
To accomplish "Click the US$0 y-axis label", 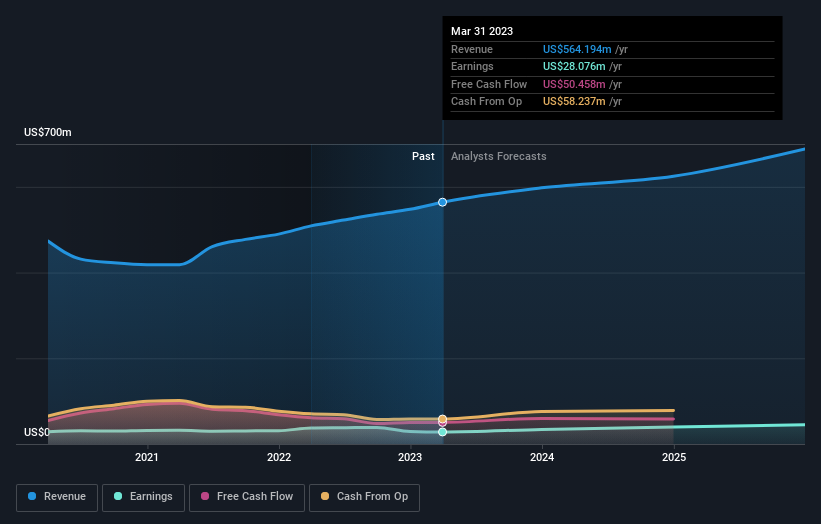I will click(37, 432).
